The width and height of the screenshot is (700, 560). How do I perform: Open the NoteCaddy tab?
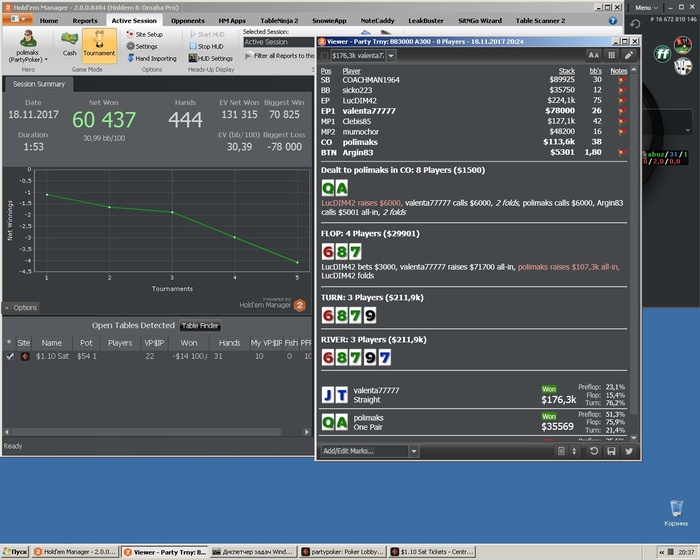[377, 21]
